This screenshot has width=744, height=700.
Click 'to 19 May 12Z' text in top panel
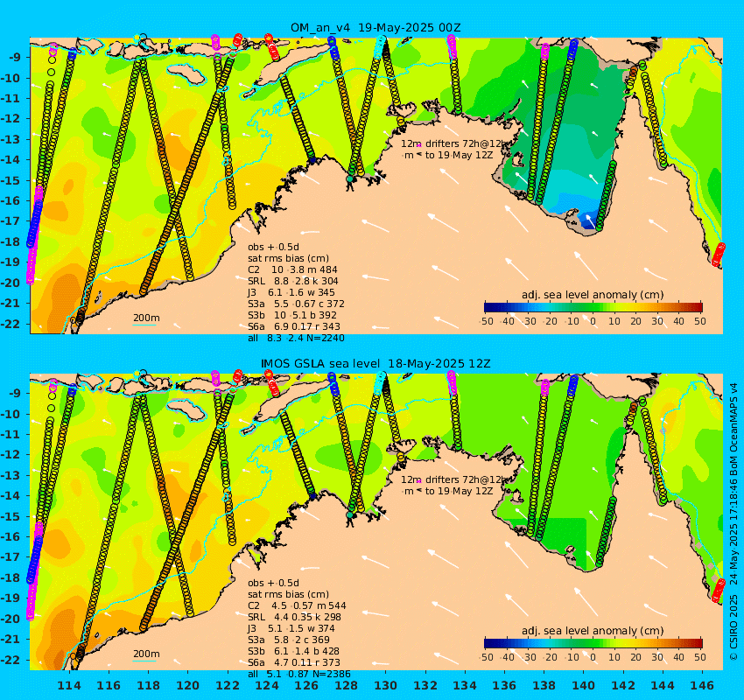point(459,156)
